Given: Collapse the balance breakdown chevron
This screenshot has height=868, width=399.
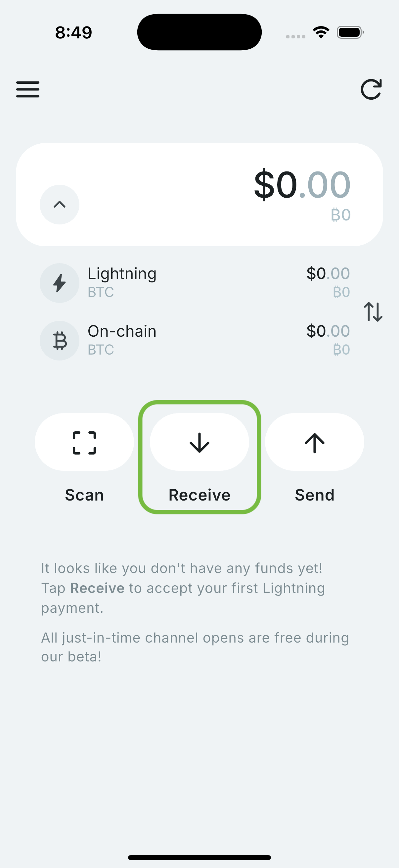Looking at the screenshot, I should tap(60, 205).
